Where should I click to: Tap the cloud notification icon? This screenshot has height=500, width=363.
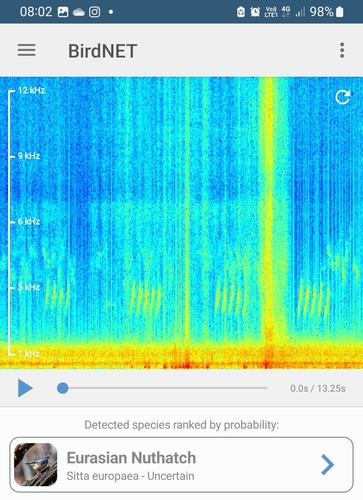tap(79, 12)
